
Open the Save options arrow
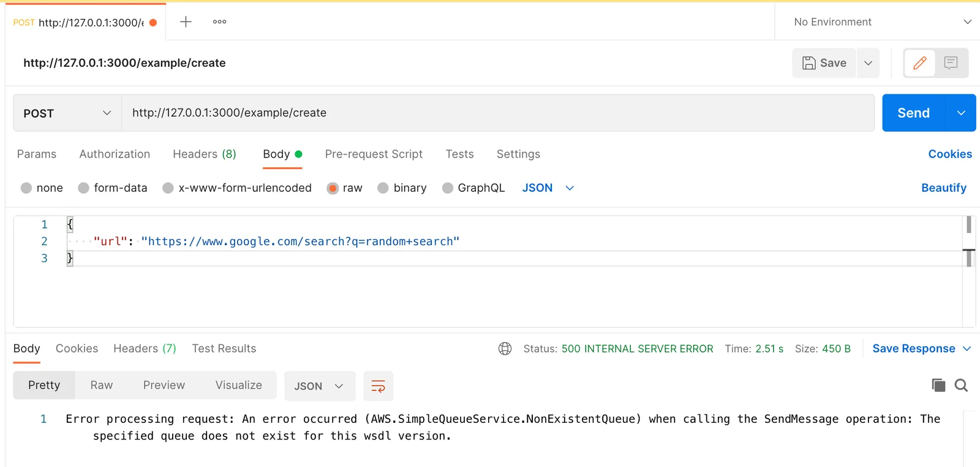pyautogui.click(x=868, y=63)
